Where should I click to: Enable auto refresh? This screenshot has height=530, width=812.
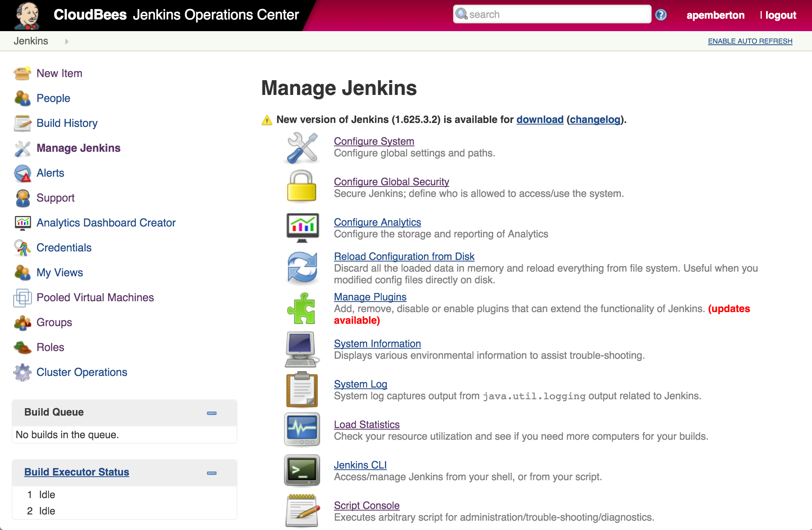click(750, 41)
